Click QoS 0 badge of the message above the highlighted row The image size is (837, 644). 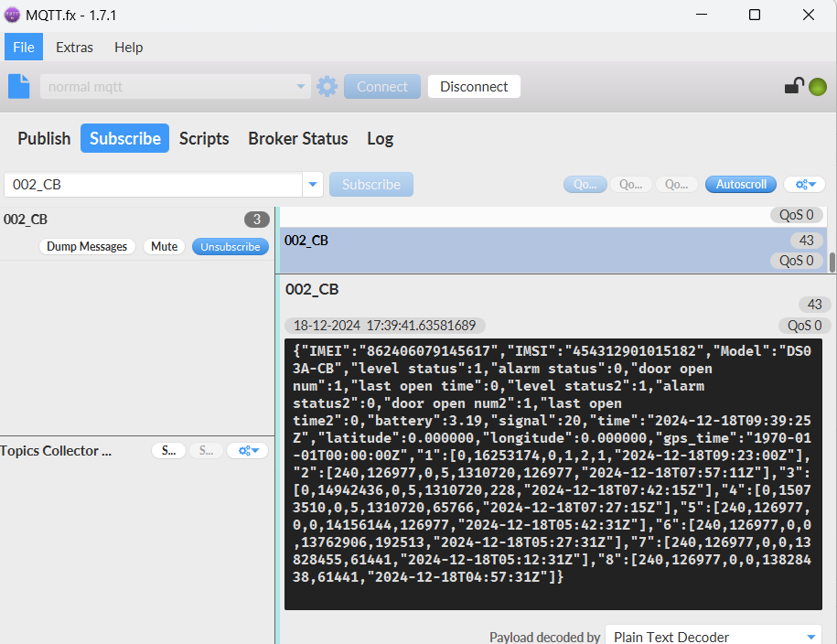tap(797, 215)
